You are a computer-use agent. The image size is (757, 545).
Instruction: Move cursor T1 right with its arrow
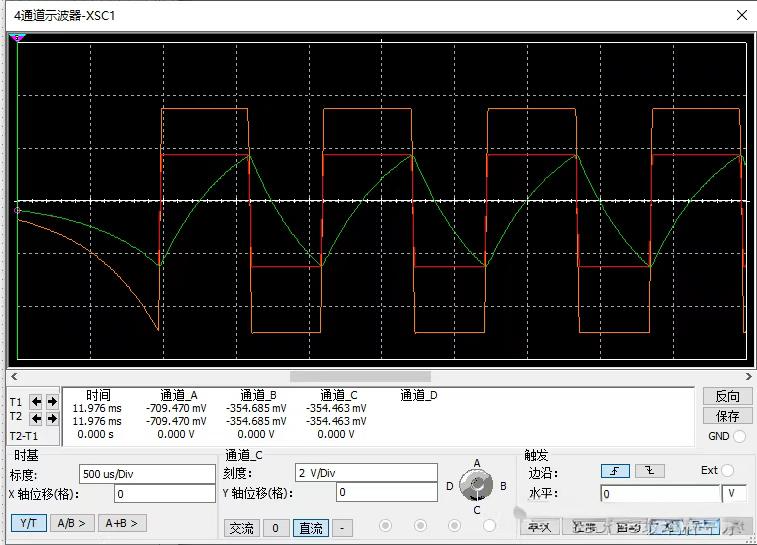[x=52, y=401]
